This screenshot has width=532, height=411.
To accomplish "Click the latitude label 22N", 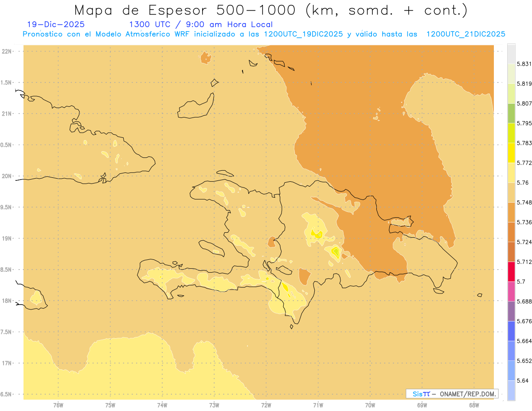I will [7, 51].
